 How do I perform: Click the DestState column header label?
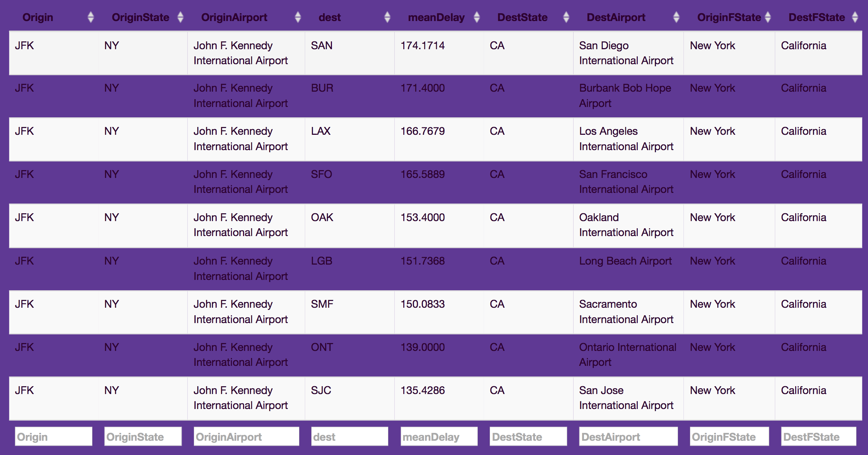click(x=523, y=17)
